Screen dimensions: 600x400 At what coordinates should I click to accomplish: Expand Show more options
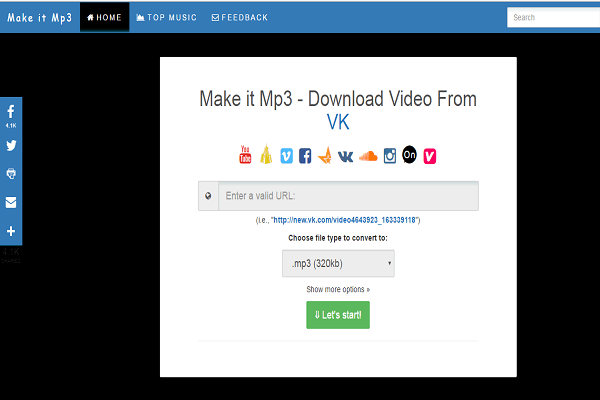tap(338, 289)
